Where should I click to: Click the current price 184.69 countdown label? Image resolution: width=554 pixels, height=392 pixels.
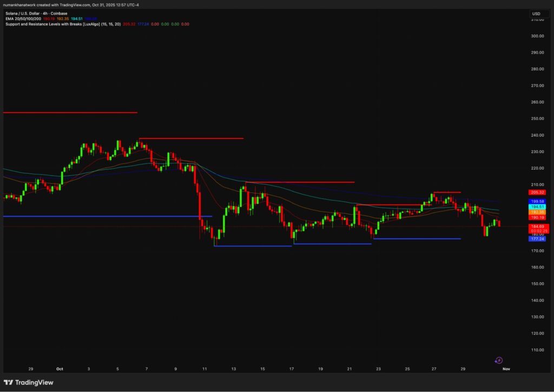(538, 228)
